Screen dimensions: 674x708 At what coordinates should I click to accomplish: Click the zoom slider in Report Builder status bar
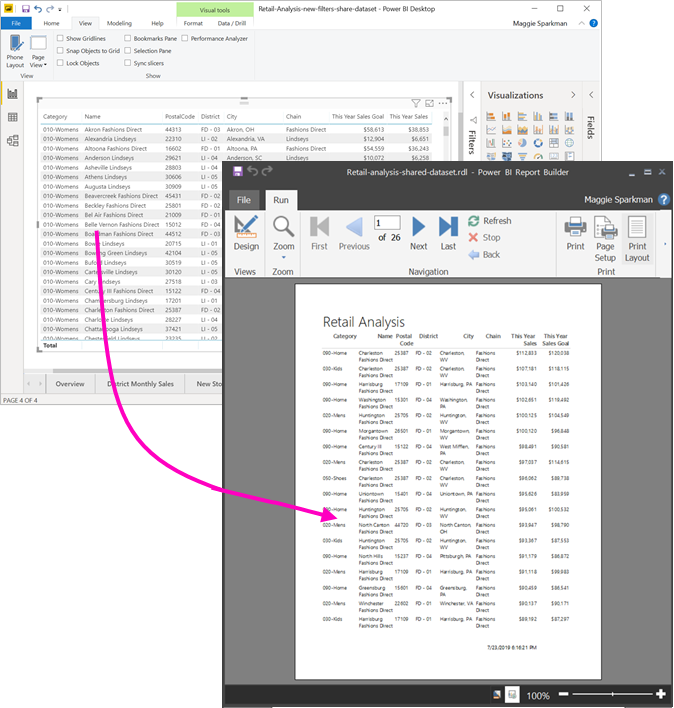[x=612, y=694]
